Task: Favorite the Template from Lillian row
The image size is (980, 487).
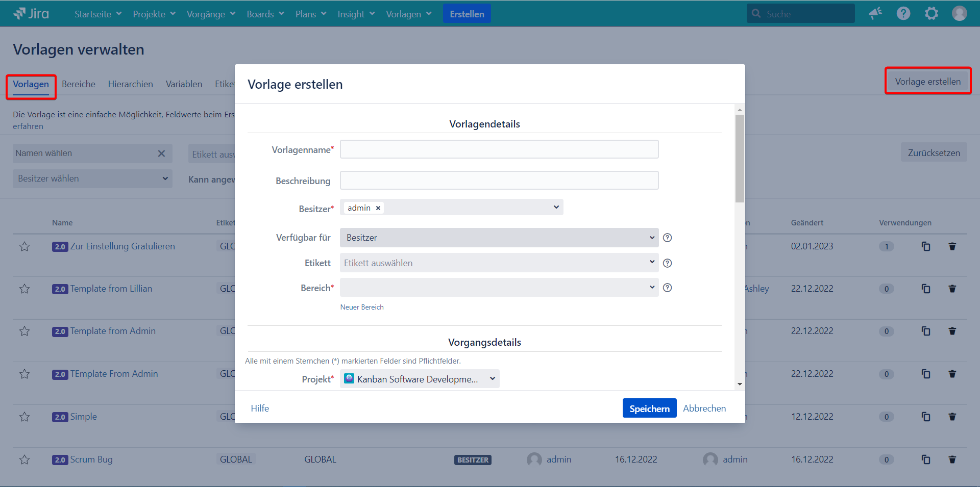Action: pyautogui.click(x=24, y=289)
